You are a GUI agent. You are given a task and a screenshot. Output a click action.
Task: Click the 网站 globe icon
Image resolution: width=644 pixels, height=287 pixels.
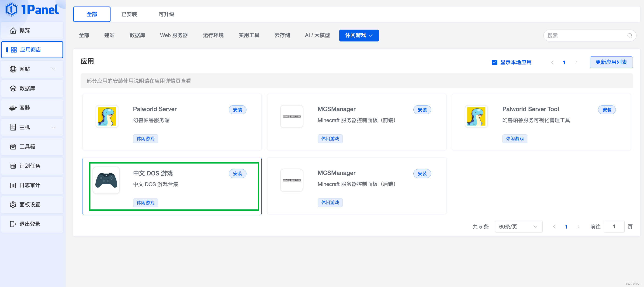[x=13, y=69]
